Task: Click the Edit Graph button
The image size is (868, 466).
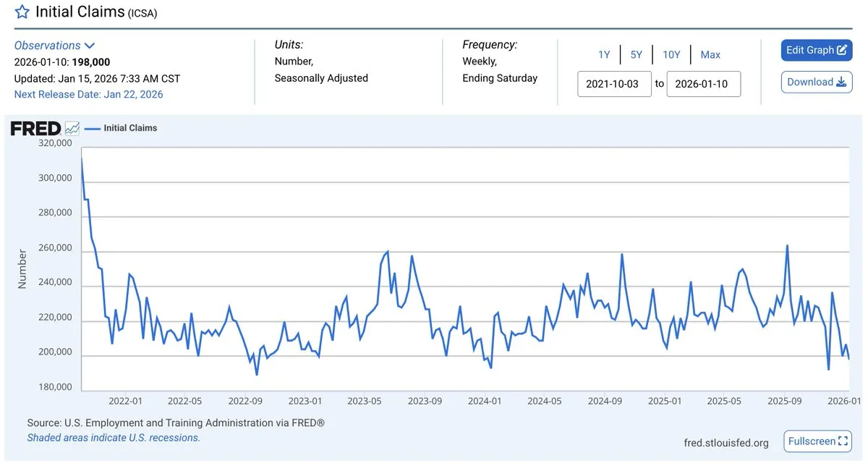Action: coord(817,50)
